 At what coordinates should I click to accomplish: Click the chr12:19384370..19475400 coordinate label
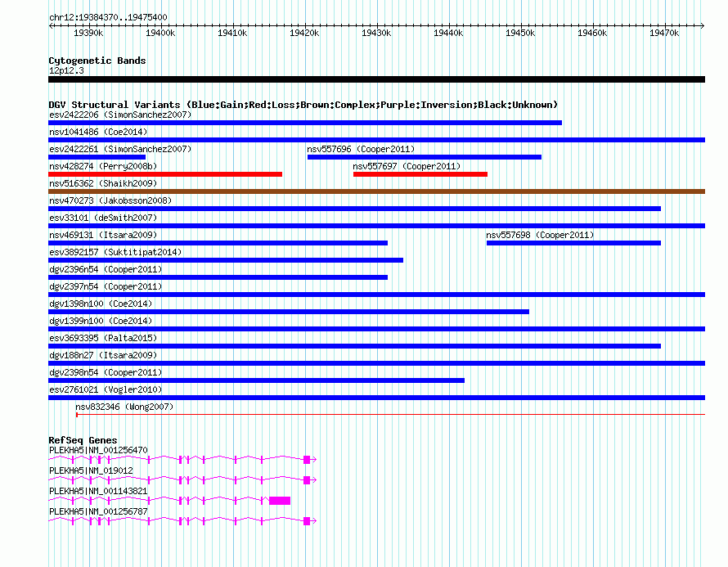[108, 18]
